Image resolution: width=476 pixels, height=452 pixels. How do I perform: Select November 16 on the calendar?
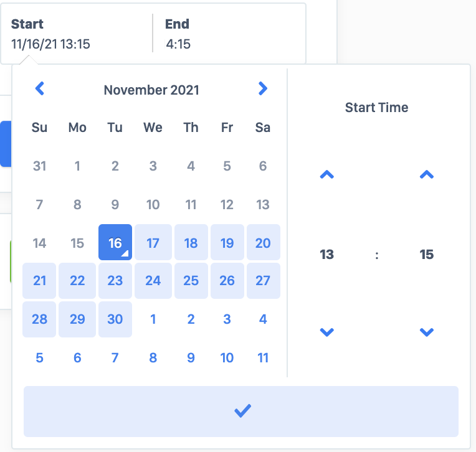115,243
